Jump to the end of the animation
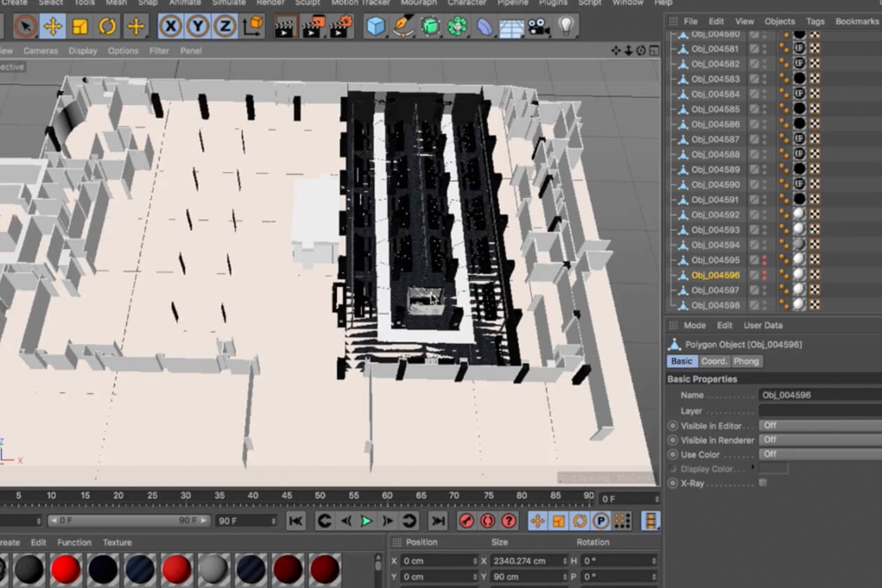882x588 pixels. 438,521
